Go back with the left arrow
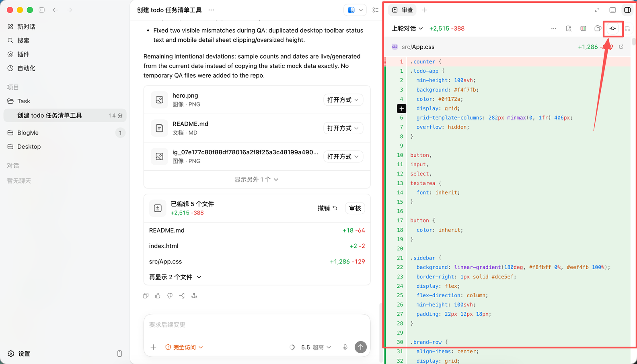The image size is (637, 364). (55, 10)
